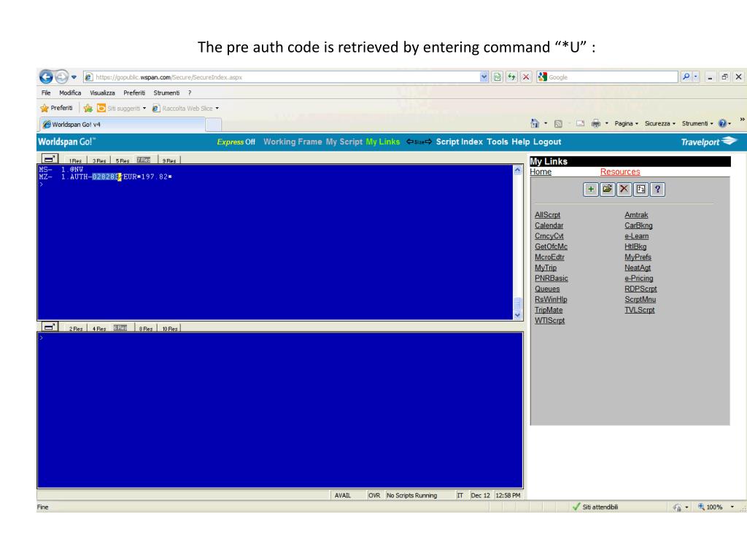Click the address bar URL field
Image resolution: width=747 pixels, height=560 pixels.
pyautogui.click(x=281, y=77)
